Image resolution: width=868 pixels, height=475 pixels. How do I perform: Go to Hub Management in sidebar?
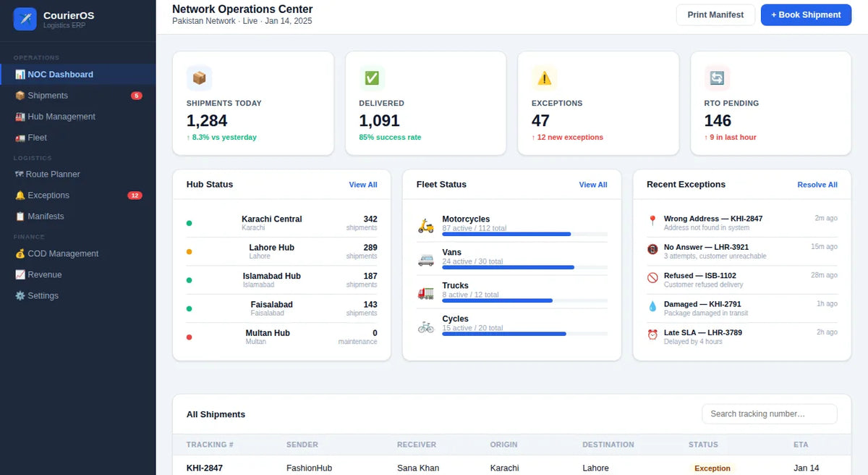coord(78,117)
